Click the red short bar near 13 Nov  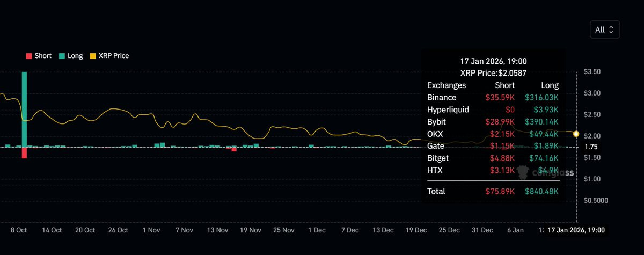[234, 149]
